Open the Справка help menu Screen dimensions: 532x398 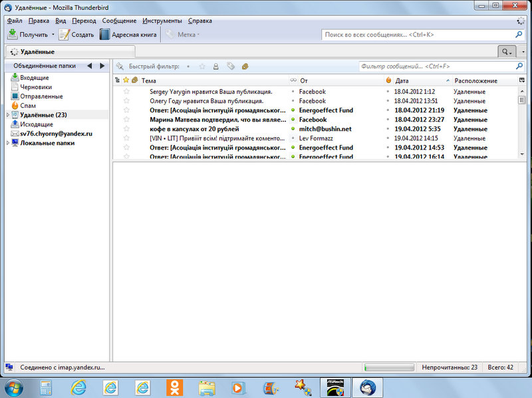200,21
